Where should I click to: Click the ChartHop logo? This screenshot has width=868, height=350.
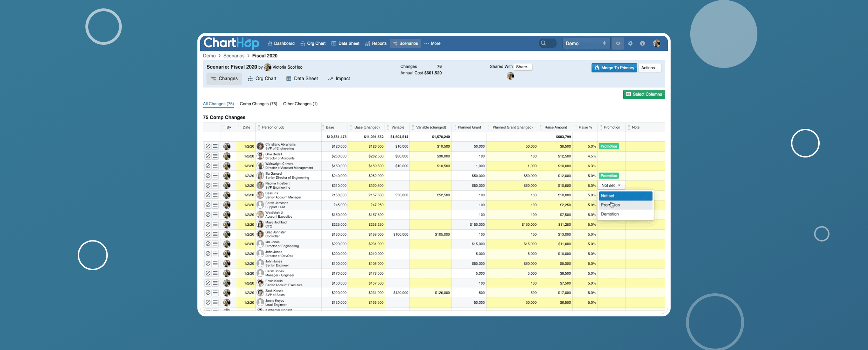coord(231,43)
